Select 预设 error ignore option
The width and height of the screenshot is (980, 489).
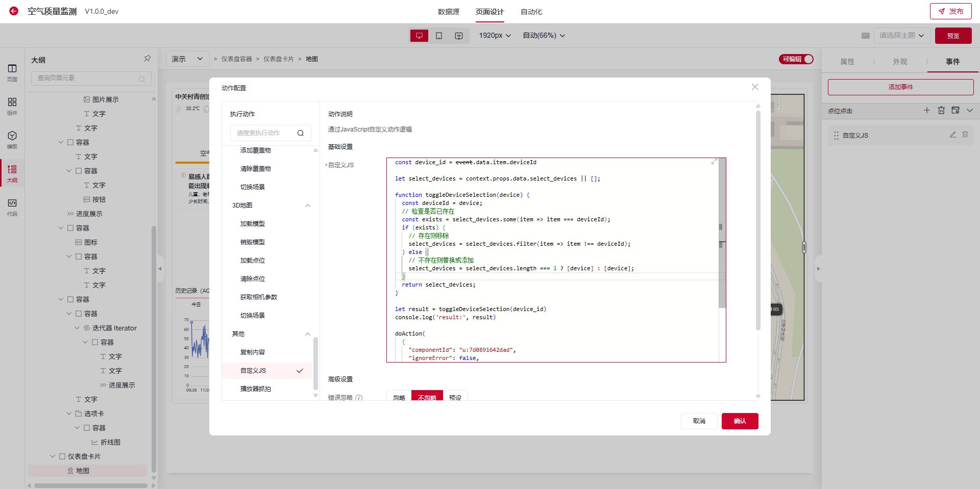[x=455, y=397]
